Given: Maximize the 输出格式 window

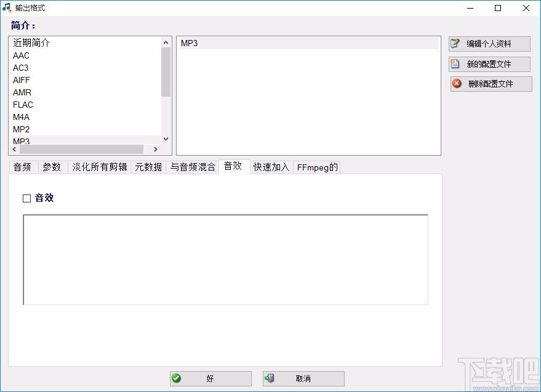Looking at the screenshot, I should point(498,8).
